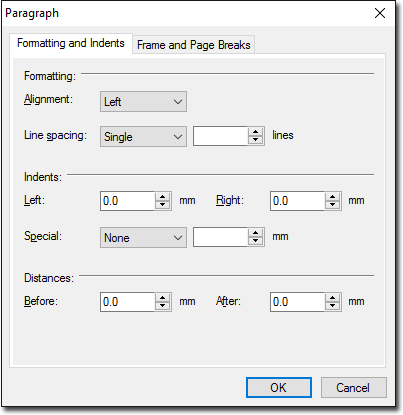Decrease the After distance value
The image size is (403, 415).
click(332, 306)
